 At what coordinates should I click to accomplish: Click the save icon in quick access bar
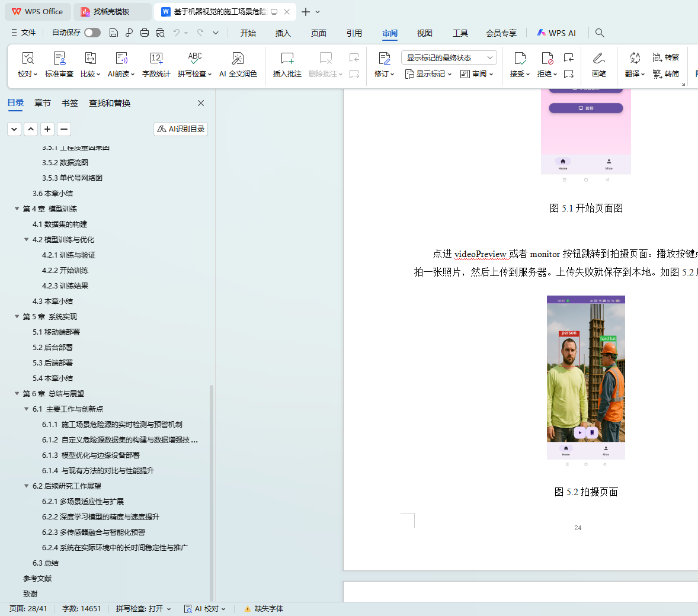click(114, 33)
